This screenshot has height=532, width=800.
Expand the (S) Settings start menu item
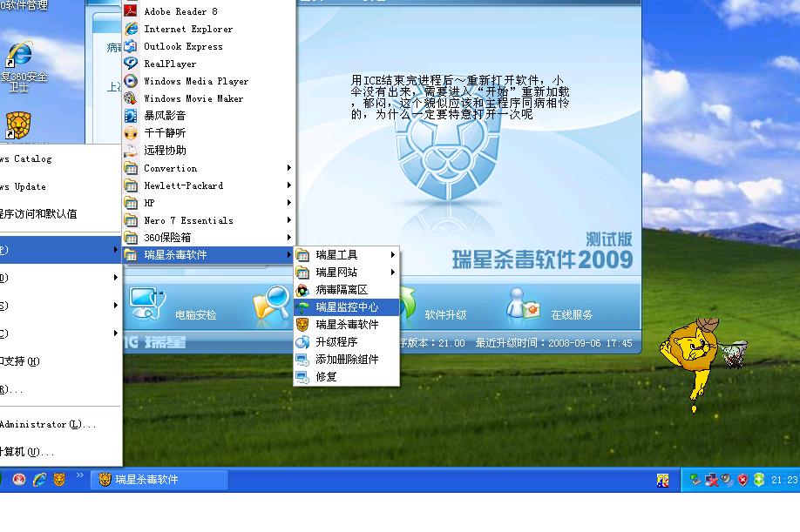pyautogui.click(x=60, y=306)
